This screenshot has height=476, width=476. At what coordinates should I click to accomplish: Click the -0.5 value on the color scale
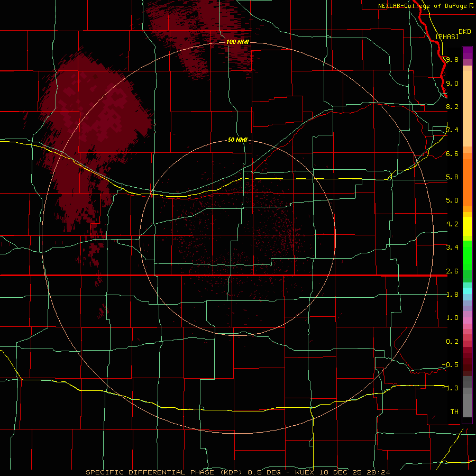[x=450, y=365]
